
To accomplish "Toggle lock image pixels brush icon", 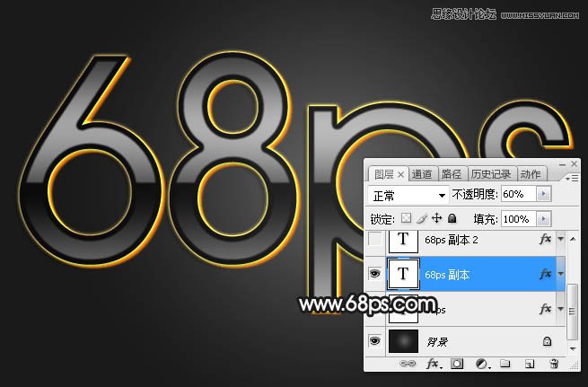I will pos(422,218).
